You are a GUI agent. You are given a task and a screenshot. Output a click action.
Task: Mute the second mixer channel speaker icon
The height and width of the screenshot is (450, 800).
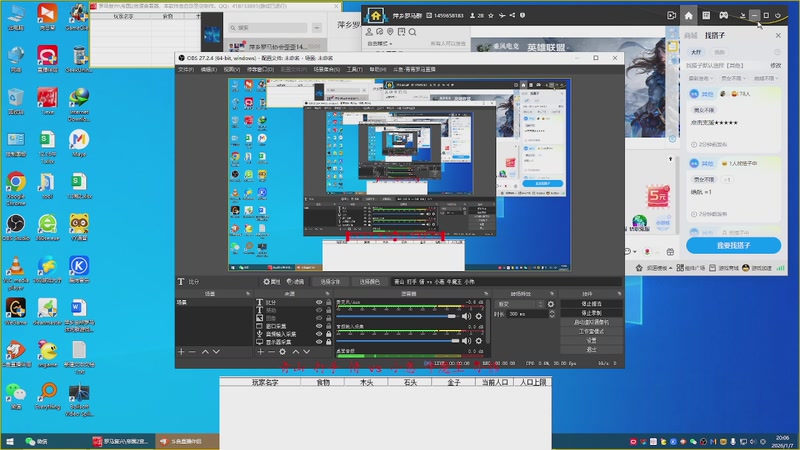coord(466,341)
